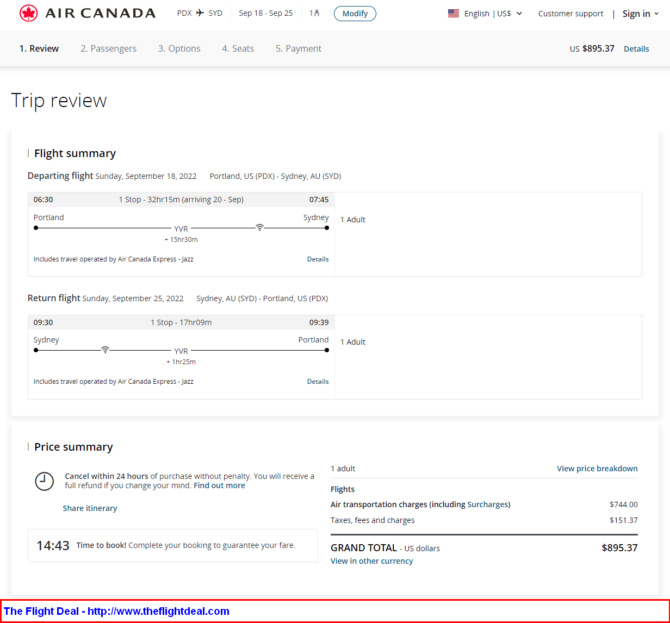Click 'Departing flight' Sunday, September 18 label
The image size is (670, 623).
pyautogui.click(x=112, y=176)
